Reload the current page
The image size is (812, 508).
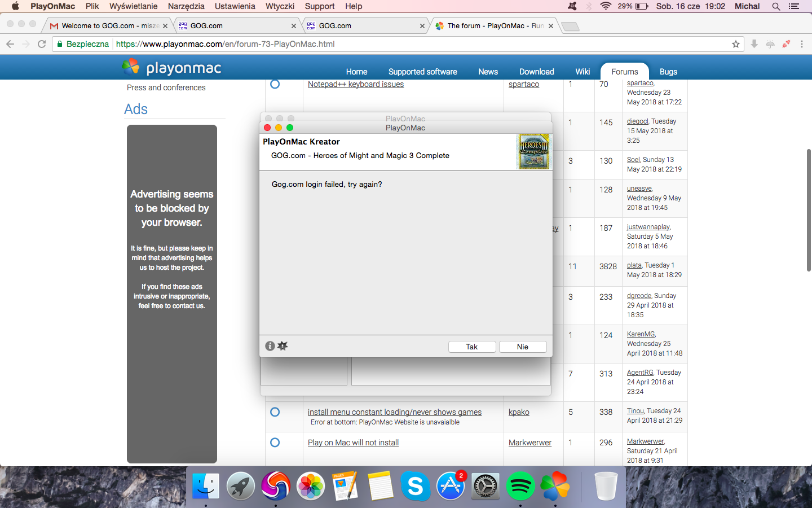click(x=42, y=44)
